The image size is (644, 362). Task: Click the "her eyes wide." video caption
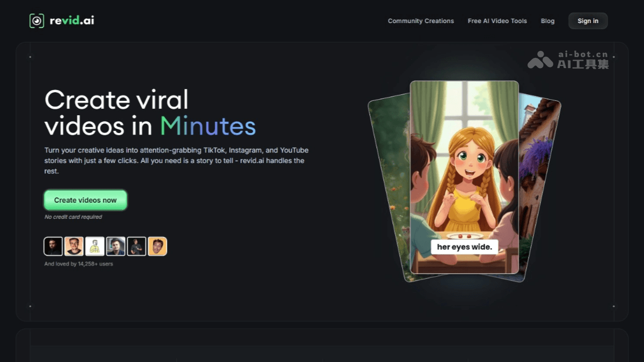click(x=464, y=247)
